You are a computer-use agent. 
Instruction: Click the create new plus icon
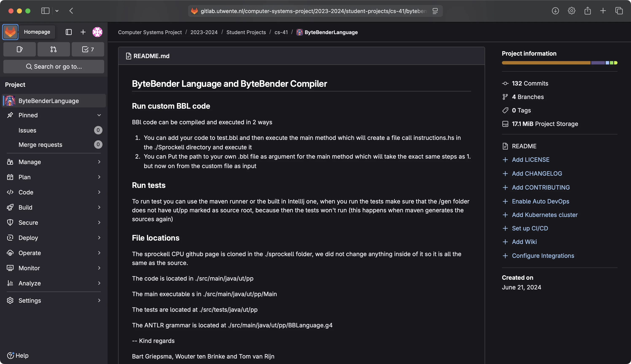pyautogui.click(x=83, y=32)
